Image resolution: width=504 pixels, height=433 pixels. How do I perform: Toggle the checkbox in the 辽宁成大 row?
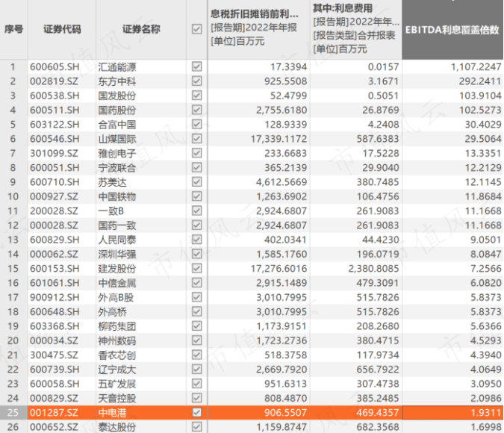pos(196,369)
